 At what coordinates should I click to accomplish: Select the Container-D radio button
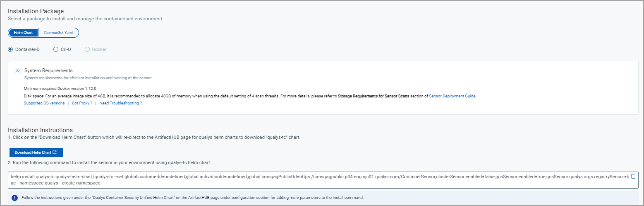click(x=11, y=49)
